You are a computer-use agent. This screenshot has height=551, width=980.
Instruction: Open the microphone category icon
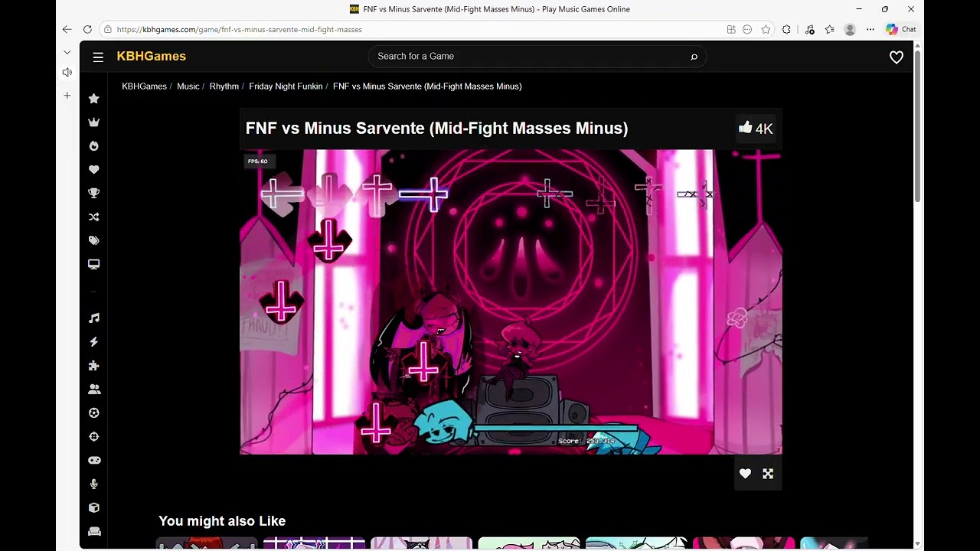94,484
